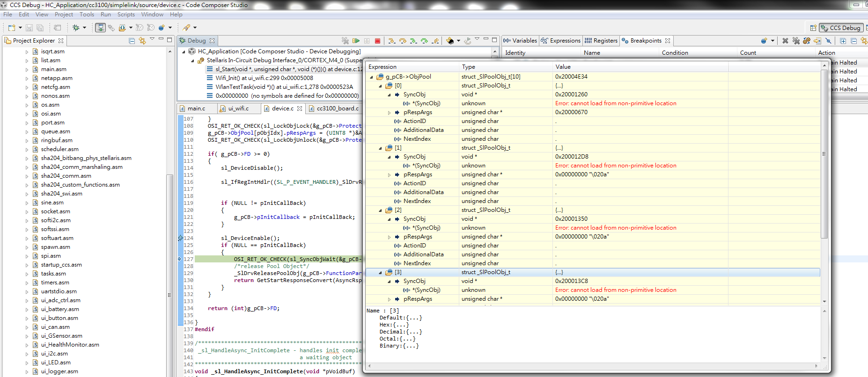
Task: Terminate the debug session with red stop
Action: pos(377,41)
